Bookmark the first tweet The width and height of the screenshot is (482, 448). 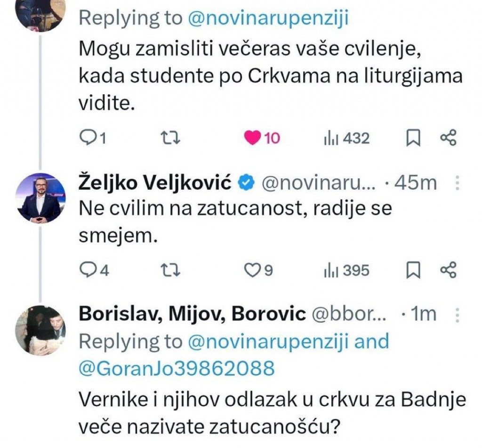click(414, 138)
